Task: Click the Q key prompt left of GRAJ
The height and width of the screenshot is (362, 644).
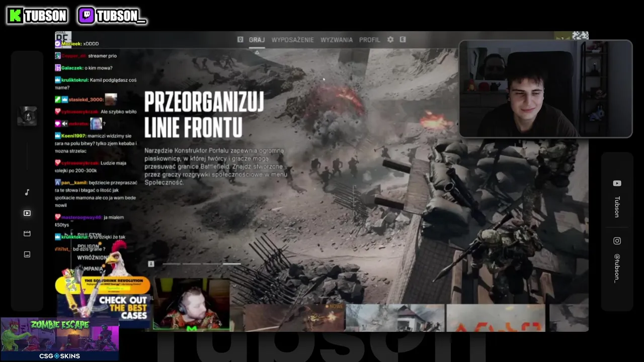Action: coord(240,39)
